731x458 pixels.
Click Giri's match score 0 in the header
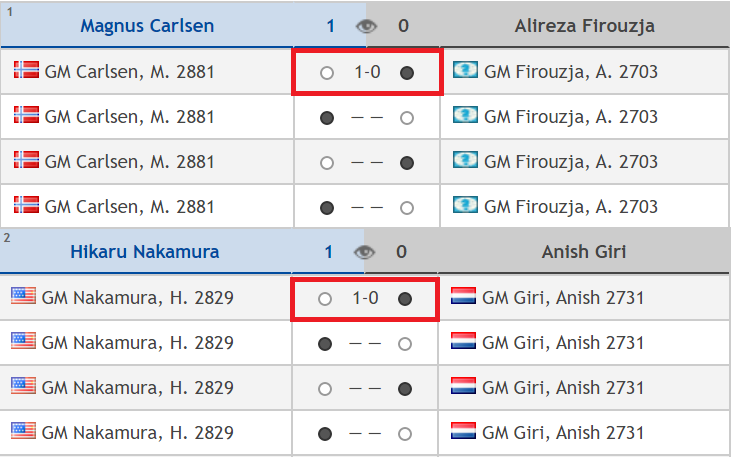pyautogui.click(x=401, y=251)
